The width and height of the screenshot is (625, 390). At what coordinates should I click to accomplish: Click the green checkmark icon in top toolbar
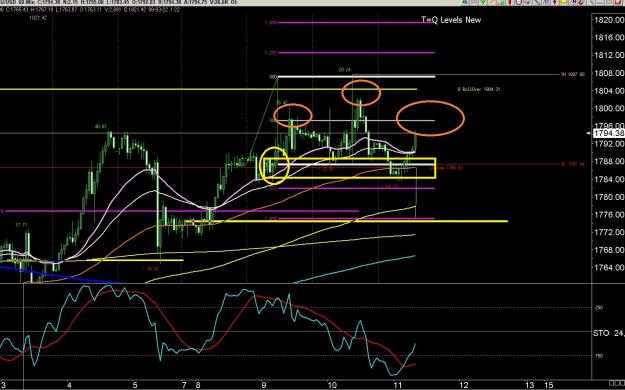point(483,2)
